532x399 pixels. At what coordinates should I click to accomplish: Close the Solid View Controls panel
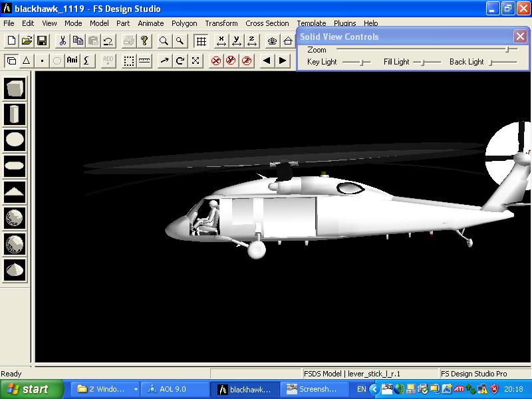520,37
